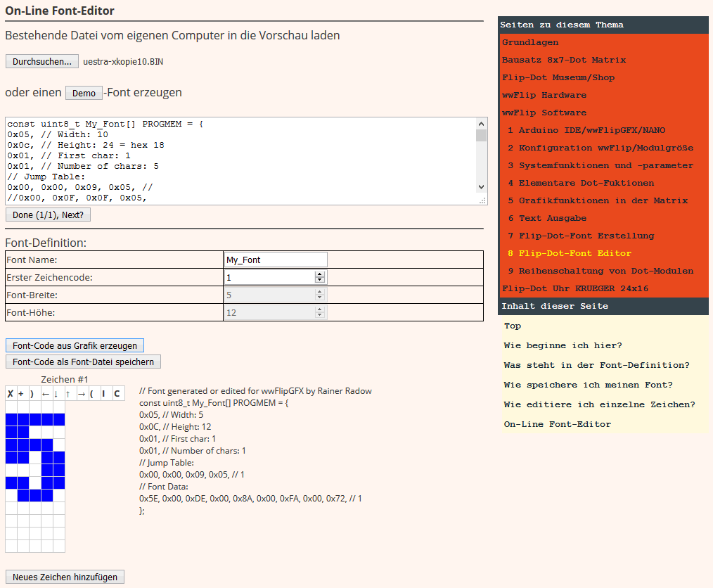Open 2 Konfiguration wwFlip/Modulgröße link
The image size is (713, 588).
click(x=600, y=148)
